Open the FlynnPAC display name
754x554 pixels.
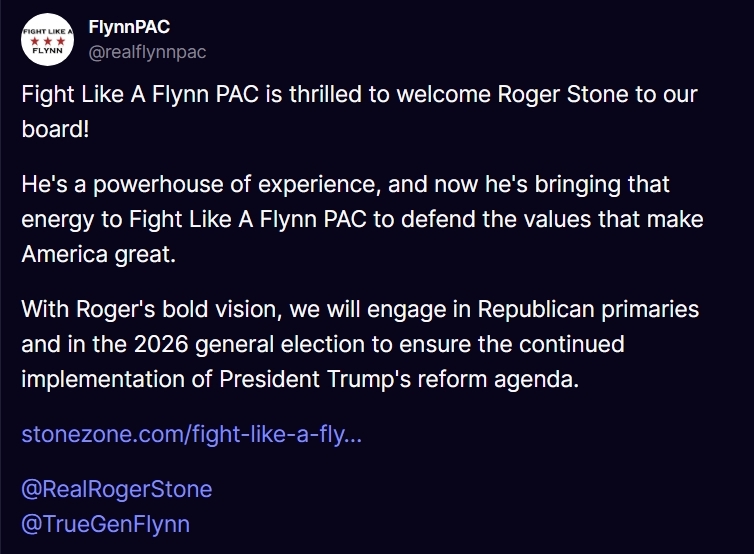coord(129,27)
